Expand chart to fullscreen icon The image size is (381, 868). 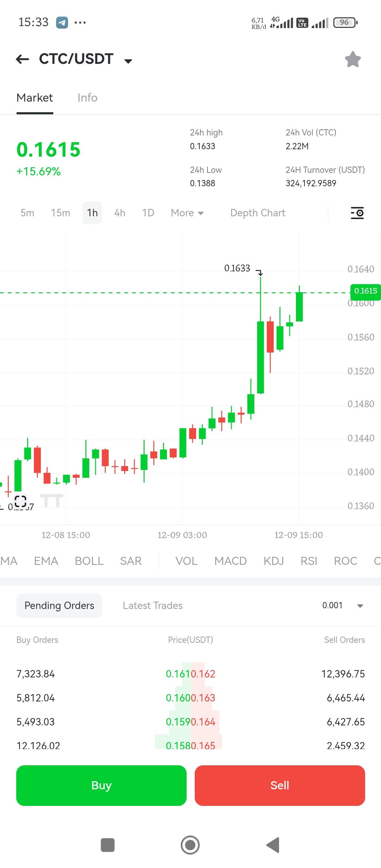click(20, 501)
